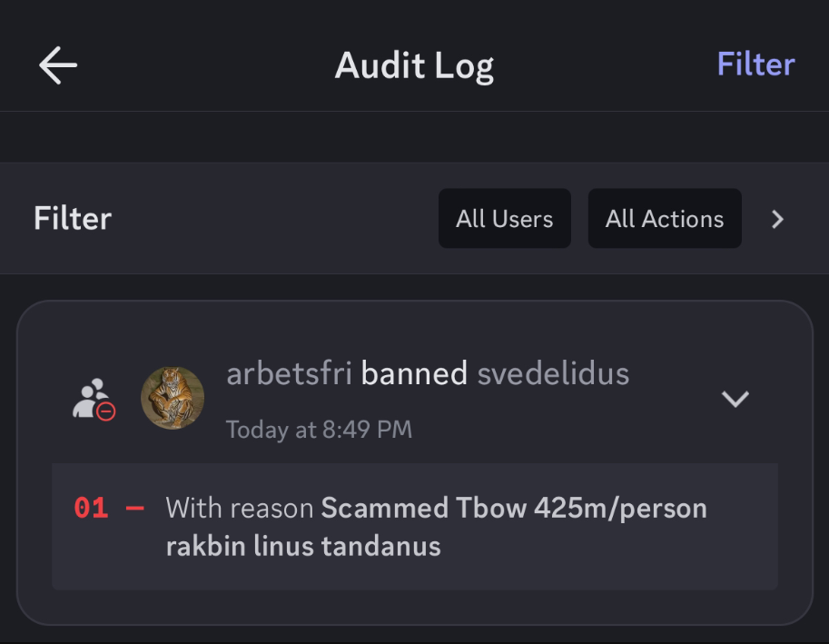Click the red 01 change number
Viewport: 829px width, 644px height.
click(x=91, y=508)
